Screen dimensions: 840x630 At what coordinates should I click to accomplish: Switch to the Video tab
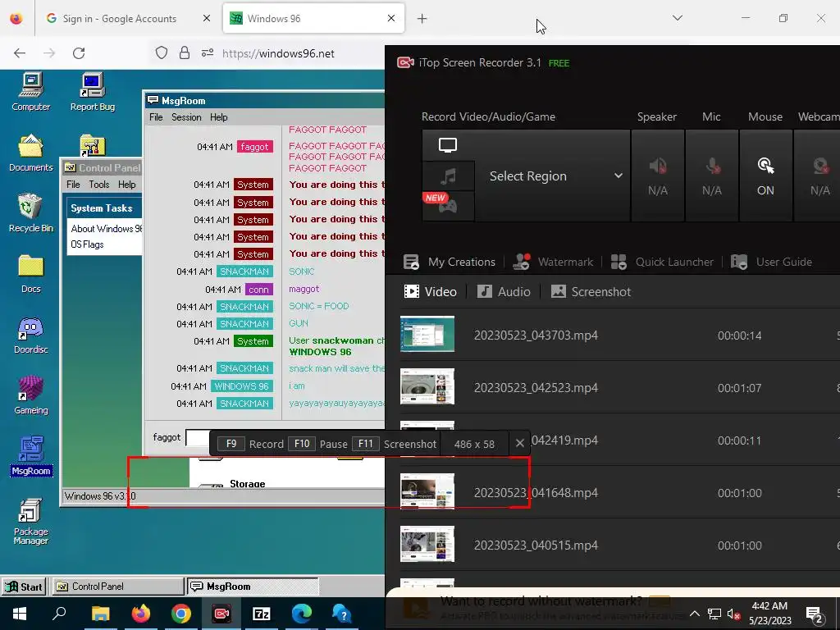click(x=430, y=291)
